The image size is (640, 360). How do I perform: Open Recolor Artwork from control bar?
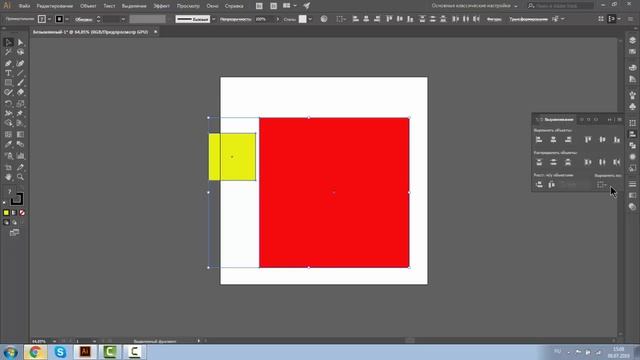point(324,19)
